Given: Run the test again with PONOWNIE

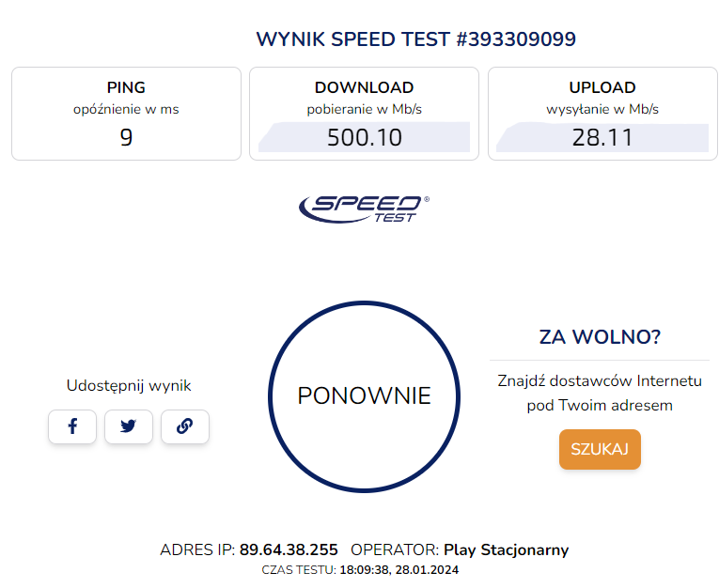Looking at the screenshot, I should (364, 397).
